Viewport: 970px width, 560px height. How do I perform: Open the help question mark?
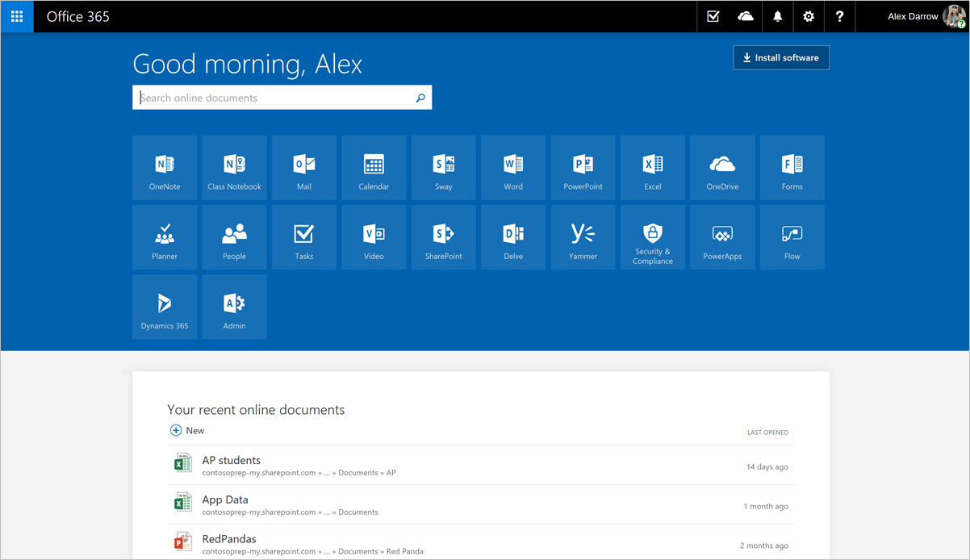(x=840, y=16)
